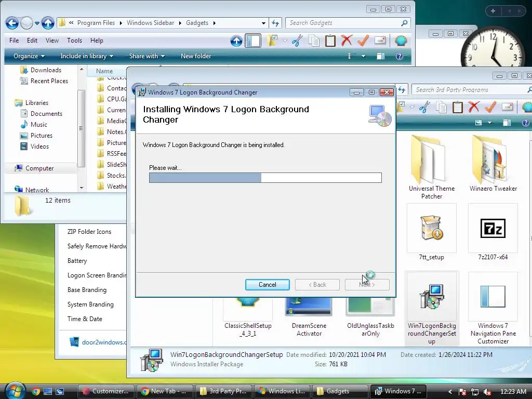
Task: Click the red Delete X in Gadgets toolbar
Action: 347,41
